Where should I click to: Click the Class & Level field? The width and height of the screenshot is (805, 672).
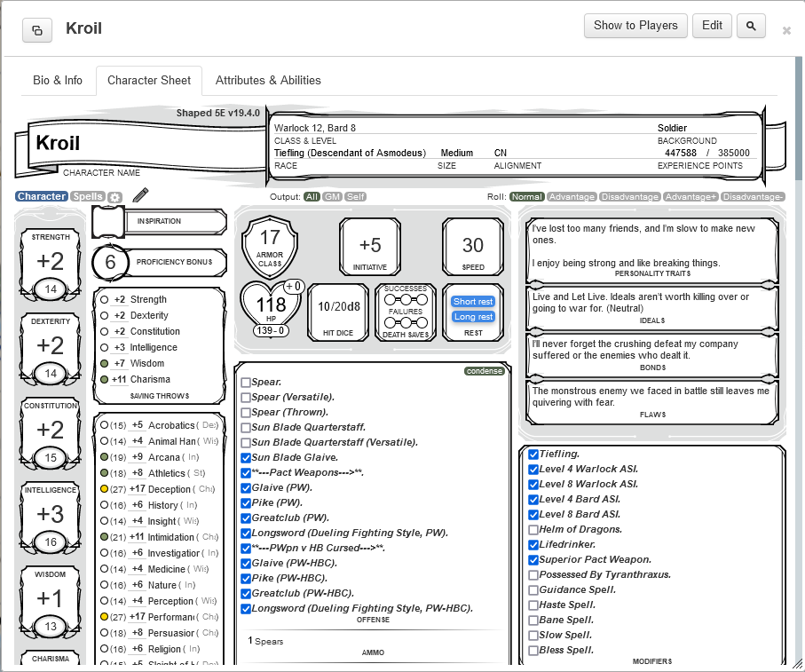tap(462, 129)
